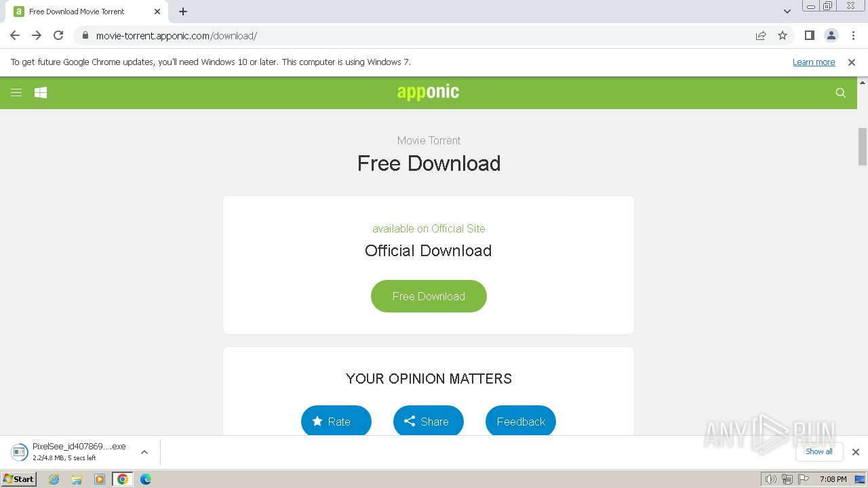
Task: Open Windows Media Player from taskbar
Action: (100, 479)
